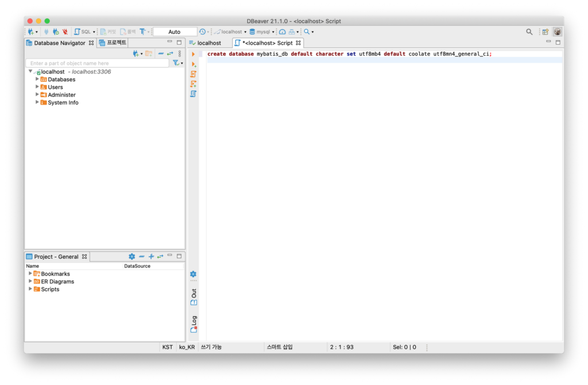Click the object name filter input field
Image resolution: width=588 pixels, height=385 pixels.
96,63
